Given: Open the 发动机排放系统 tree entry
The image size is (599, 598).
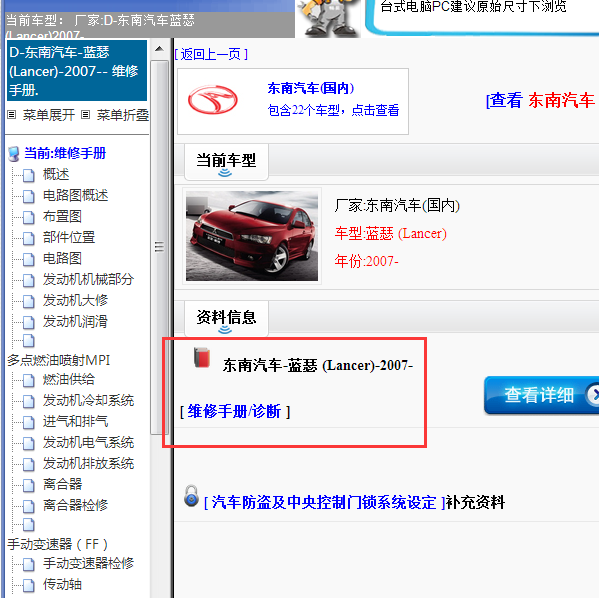Looking at the screenshot, I should [88, 463].
